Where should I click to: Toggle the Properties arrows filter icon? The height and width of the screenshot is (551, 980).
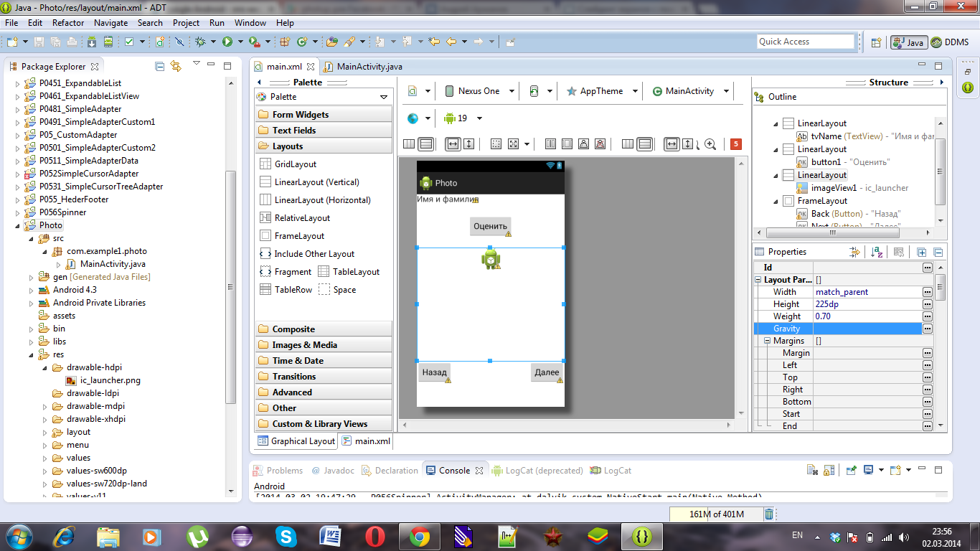point(854,252)
